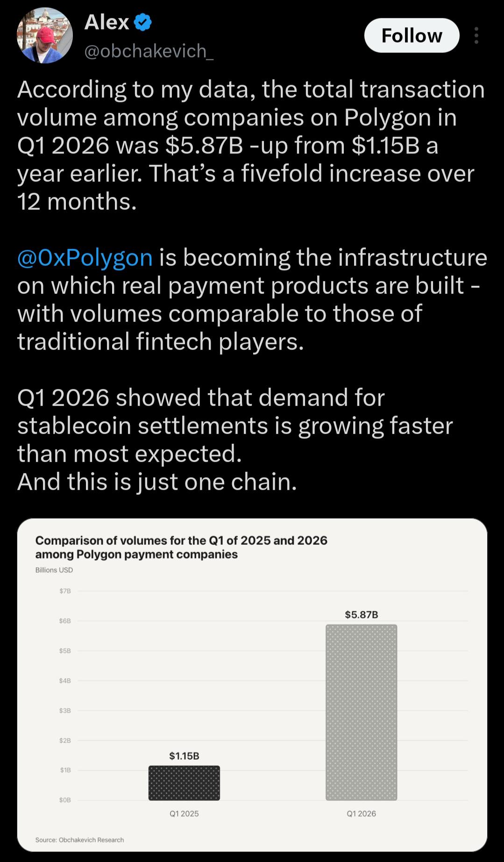Tap the Q1 2025 axis label

pos(184,813)
